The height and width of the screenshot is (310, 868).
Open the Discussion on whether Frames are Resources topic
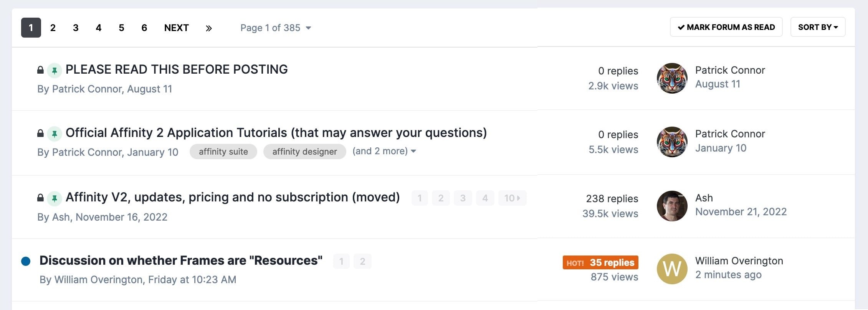[181, 261]
